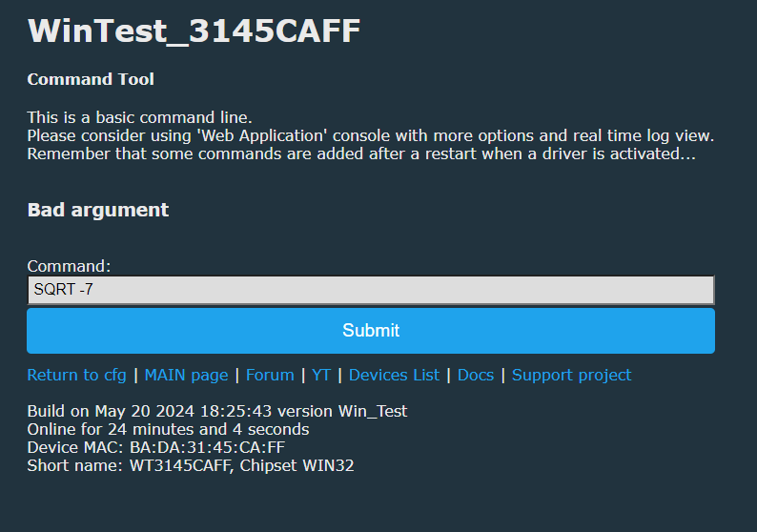Select the Bad argument result message
757x532 pixels.
pos(98,210)
